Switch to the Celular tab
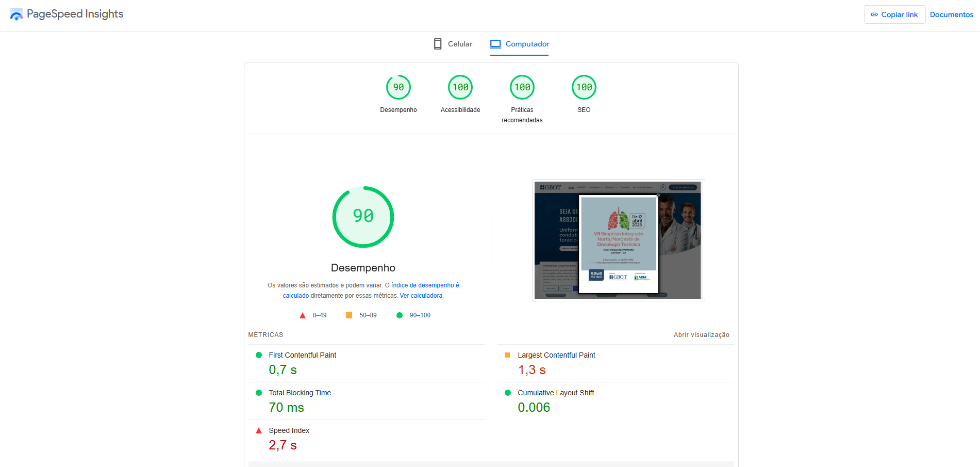The image size is (980, 467). [453, 44]
